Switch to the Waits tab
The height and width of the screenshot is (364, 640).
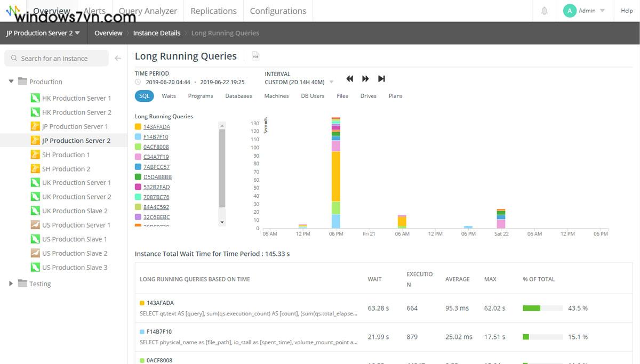tap(169, 96)
